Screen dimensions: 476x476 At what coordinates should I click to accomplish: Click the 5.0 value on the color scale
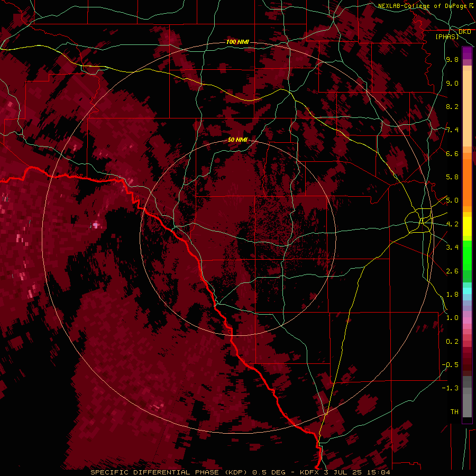click(452, 200)
